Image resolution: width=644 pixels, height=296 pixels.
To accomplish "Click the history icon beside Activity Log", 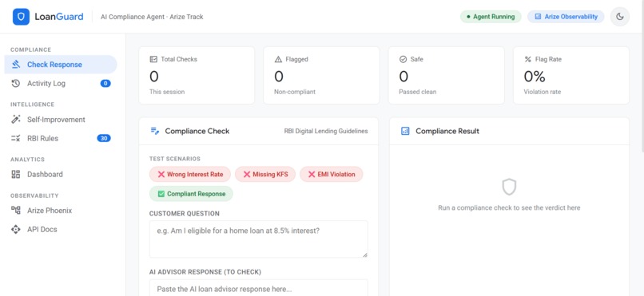I will coord(16,83).
